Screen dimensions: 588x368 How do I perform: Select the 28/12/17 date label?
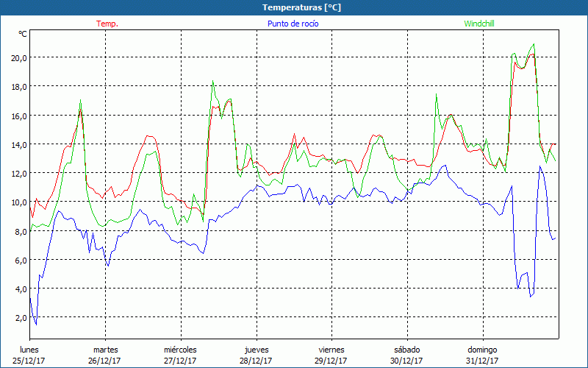(x=256, y=361)
